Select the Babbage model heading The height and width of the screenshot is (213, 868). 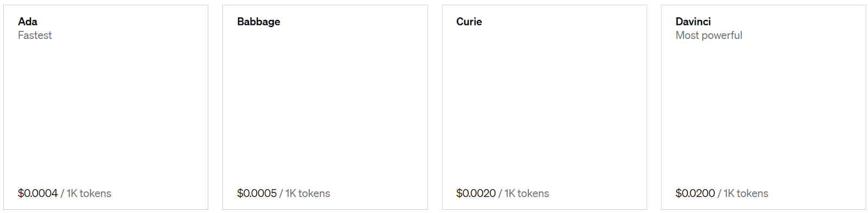(x=259, y=22)
